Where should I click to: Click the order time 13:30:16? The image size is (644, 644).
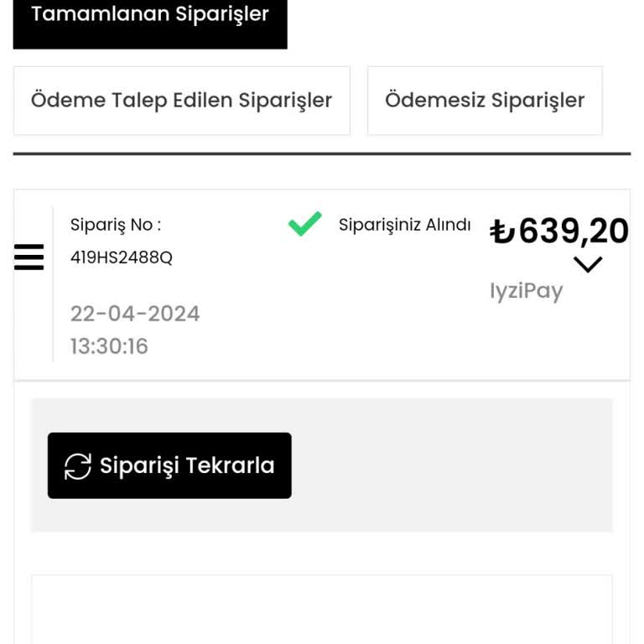click(109, 346)
